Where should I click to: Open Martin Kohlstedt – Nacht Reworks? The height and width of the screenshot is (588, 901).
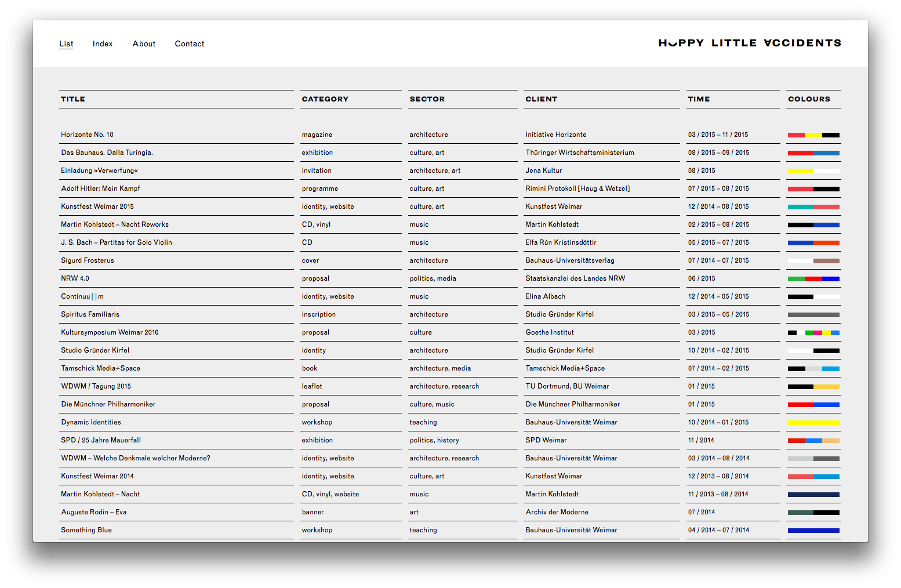tap(115, 224)
